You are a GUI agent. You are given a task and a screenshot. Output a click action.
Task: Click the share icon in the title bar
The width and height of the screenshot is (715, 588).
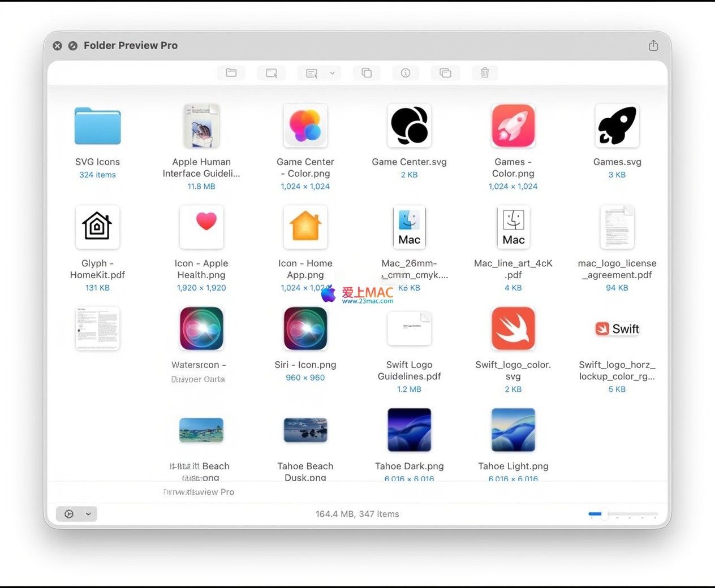(653, 46)
